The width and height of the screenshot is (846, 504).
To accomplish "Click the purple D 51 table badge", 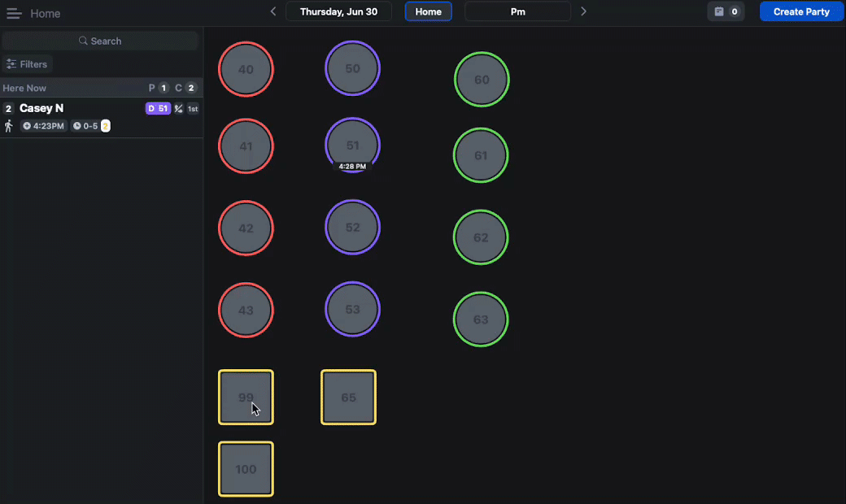I will click(158, 108).
